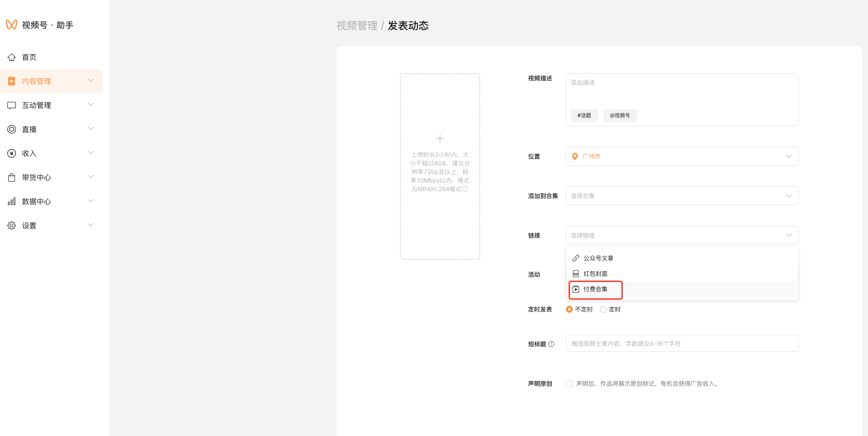Insert a #话题 hashtag tag
868x436 pixels.
(584, 116)
